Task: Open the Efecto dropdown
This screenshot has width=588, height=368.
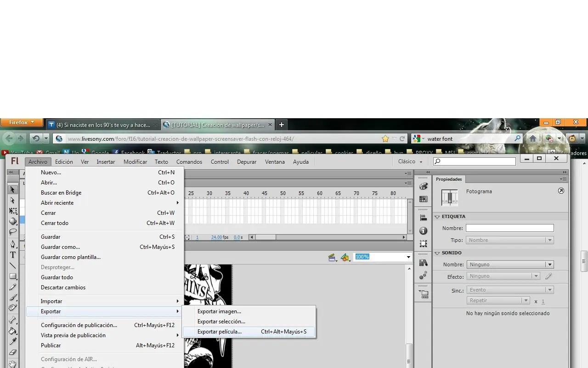Action: click(503, 276)
